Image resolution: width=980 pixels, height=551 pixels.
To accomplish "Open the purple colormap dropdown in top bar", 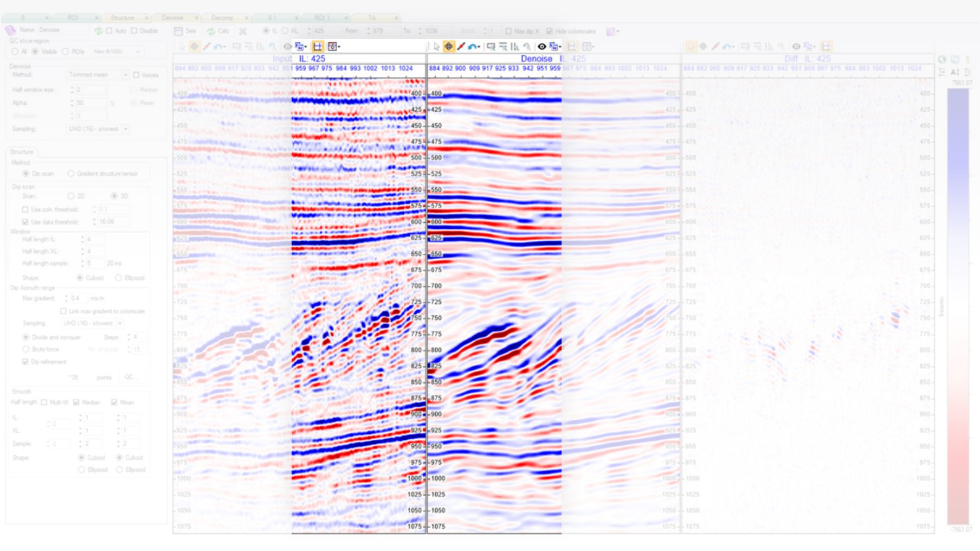I will coord(612,31).
